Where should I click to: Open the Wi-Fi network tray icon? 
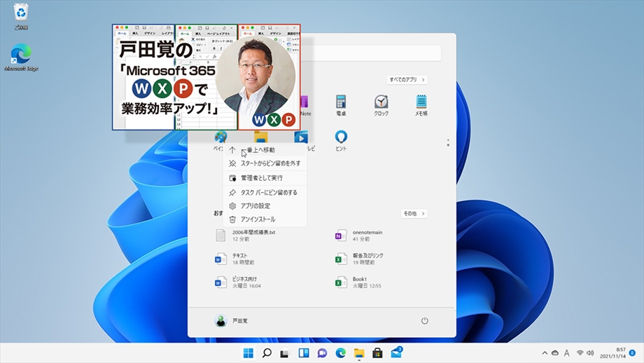coord(580,352)
